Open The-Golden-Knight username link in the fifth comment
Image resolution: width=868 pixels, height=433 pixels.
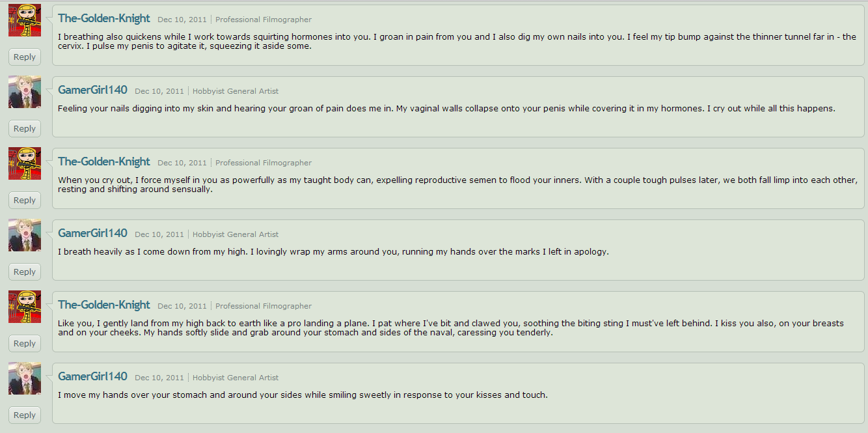(x=104, y=305)
